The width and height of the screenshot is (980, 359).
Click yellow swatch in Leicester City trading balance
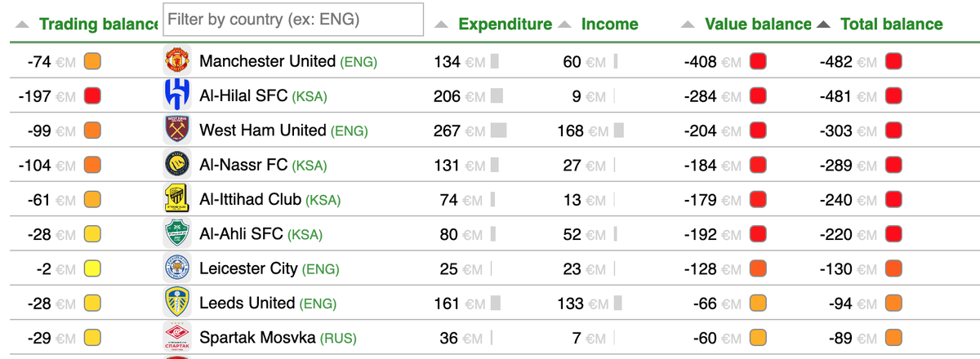92,268
